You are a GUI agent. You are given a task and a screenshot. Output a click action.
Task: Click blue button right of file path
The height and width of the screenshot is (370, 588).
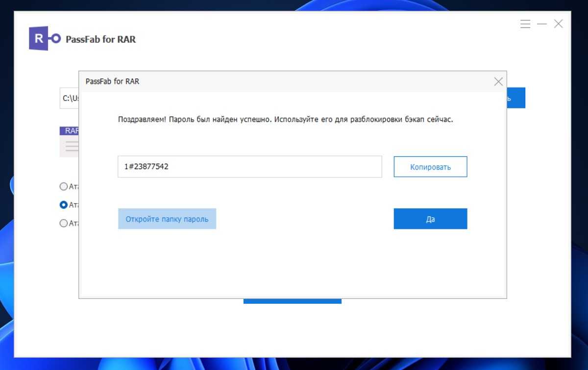click(515, 98)
